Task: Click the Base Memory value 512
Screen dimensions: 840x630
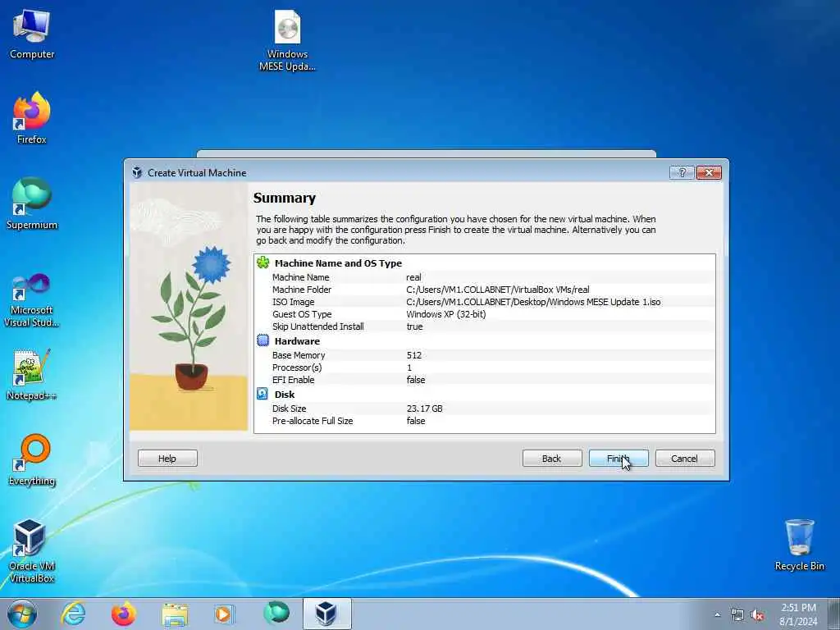Action: click(414, 355)
